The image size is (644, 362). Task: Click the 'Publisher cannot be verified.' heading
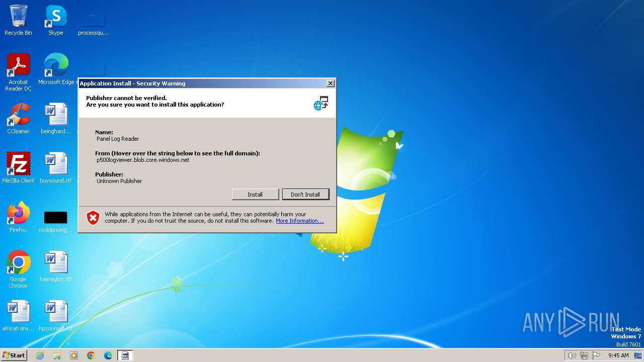[x=126, y=98]
